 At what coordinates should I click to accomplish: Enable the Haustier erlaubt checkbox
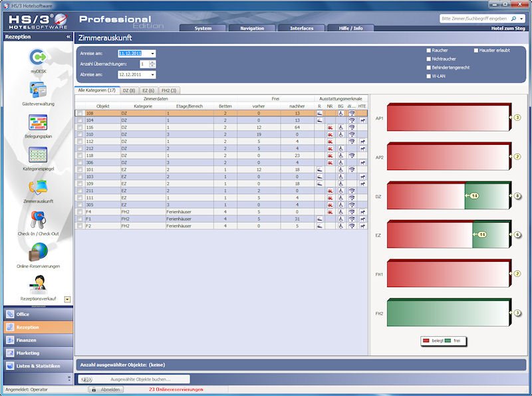pos(476,50)
